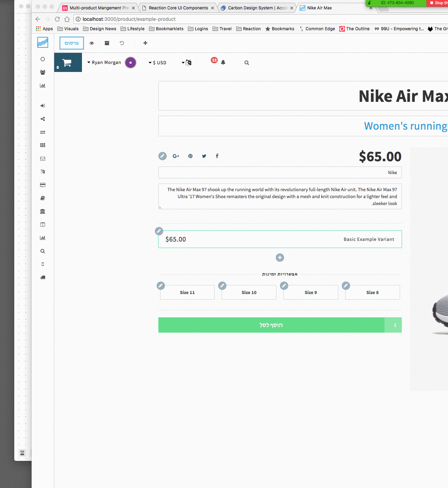Edit the social sharing settings pencil
Screen dimensions: 448x488
(163, 156)
